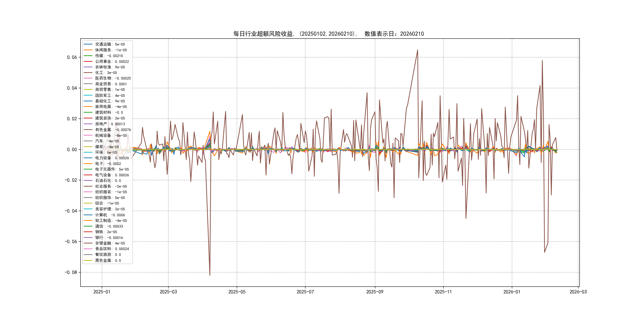Image resolution: width=644 pixels, height=322 pixels.
Task: Click the 2025-01 x-axis tick label
Action: point(102,292)
